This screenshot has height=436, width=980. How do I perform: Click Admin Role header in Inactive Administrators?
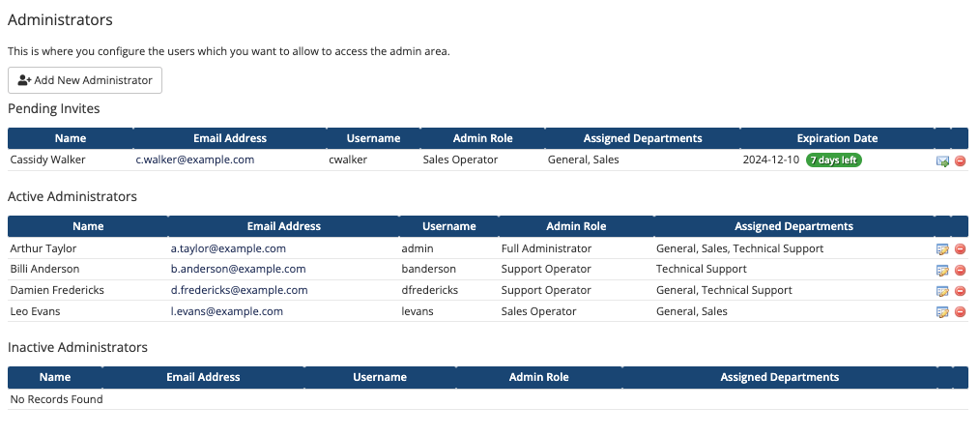click(538, 377)
